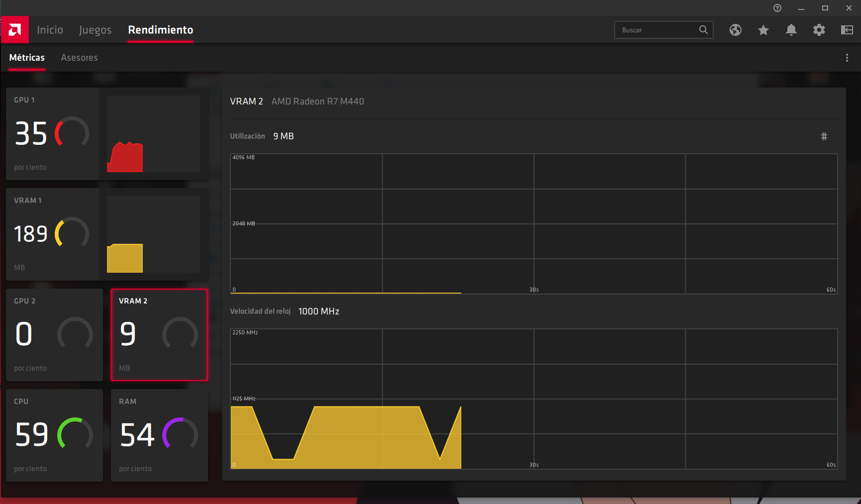
Task: Select the GPU 2 metric card
Action: coord(55,335)
